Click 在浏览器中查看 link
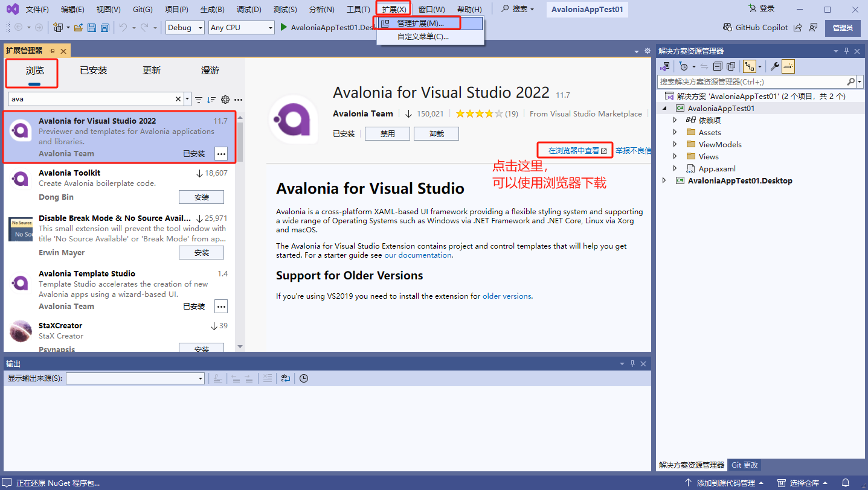Viewport: 868px width, 490px height. (577, 150)
